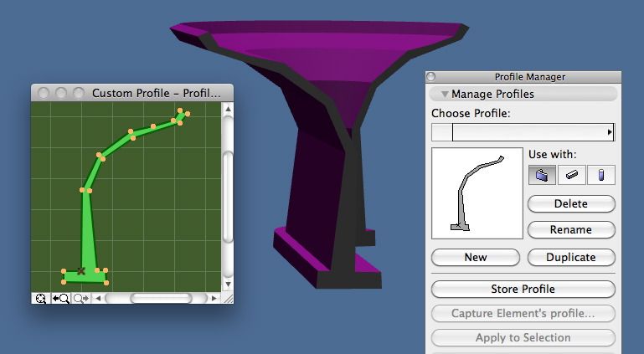Click the scroll down arrow in Custom Profile
Viewport: 644px width, 354px height.
(228, 285)
